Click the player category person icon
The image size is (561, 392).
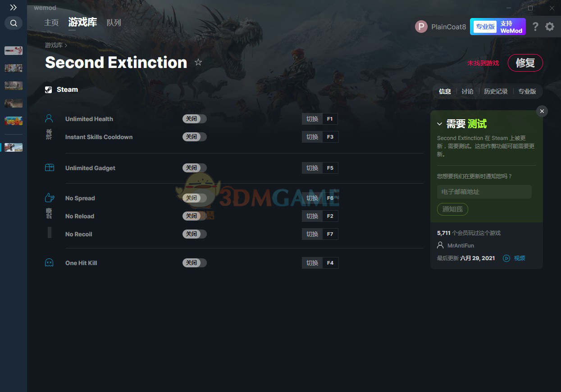(49, 118)
